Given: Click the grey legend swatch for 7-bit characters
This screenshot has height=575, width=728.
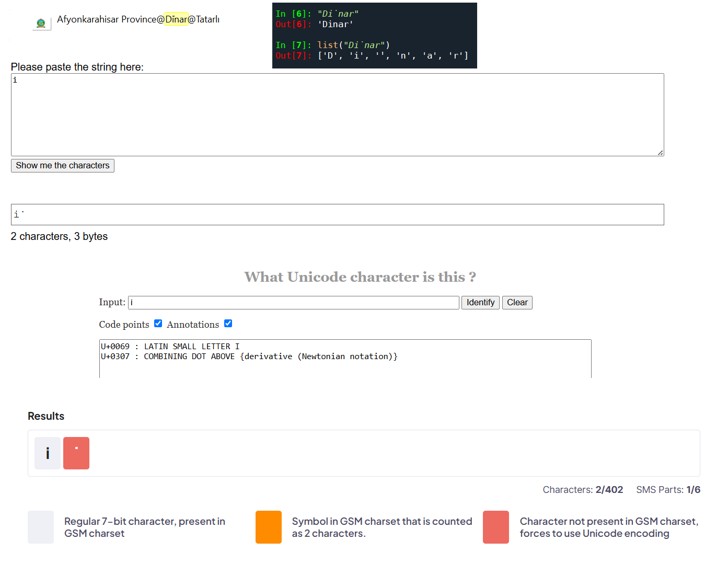Looking at the screenshot, I should tap(41, 527).
